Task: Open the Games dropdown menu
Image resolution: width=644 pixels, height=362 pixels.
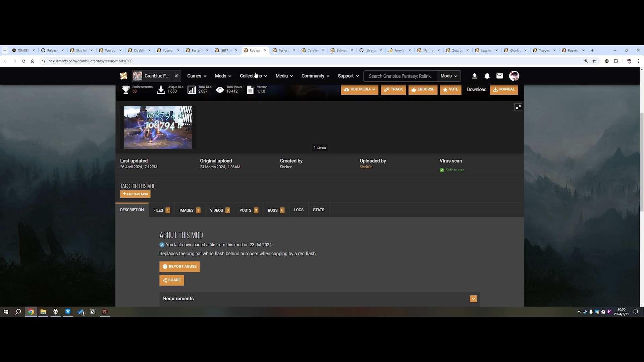Action: click(x=197, y=76)
